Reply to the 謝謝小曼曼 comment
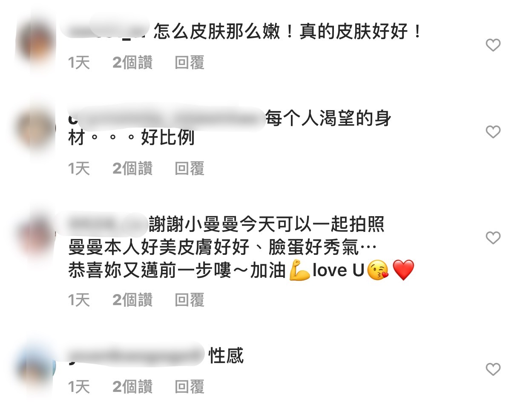The width and height of the screenshot is (529, 420). click(x=190, y=300)
